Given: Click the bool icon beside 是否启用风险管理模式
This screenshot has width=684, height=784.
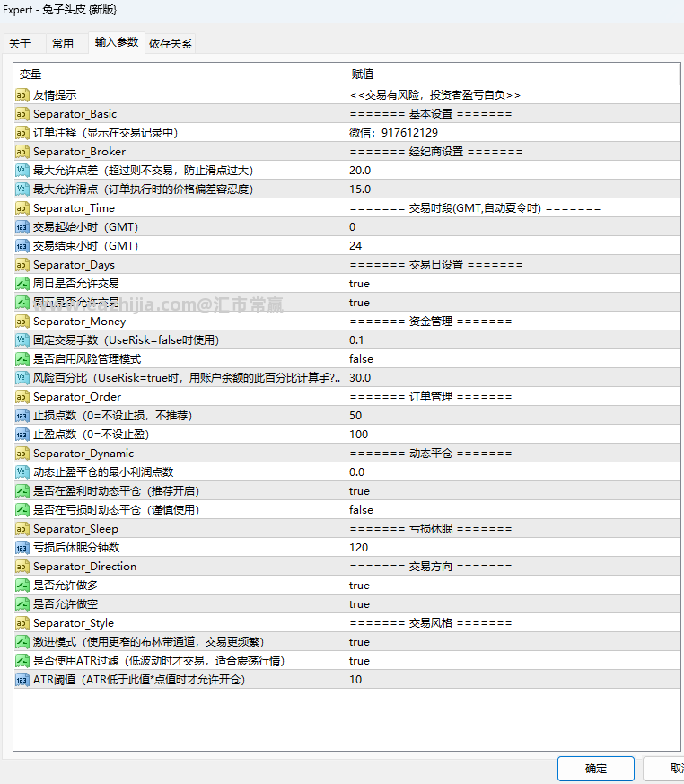Looking at the screenshot, I should (x=22, y=359).
